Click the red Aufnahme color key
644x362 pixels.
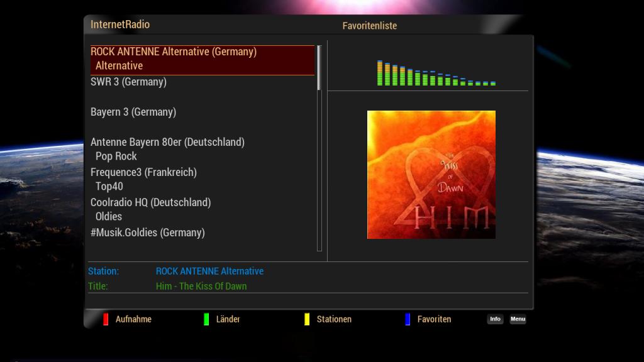click(106, 319)
